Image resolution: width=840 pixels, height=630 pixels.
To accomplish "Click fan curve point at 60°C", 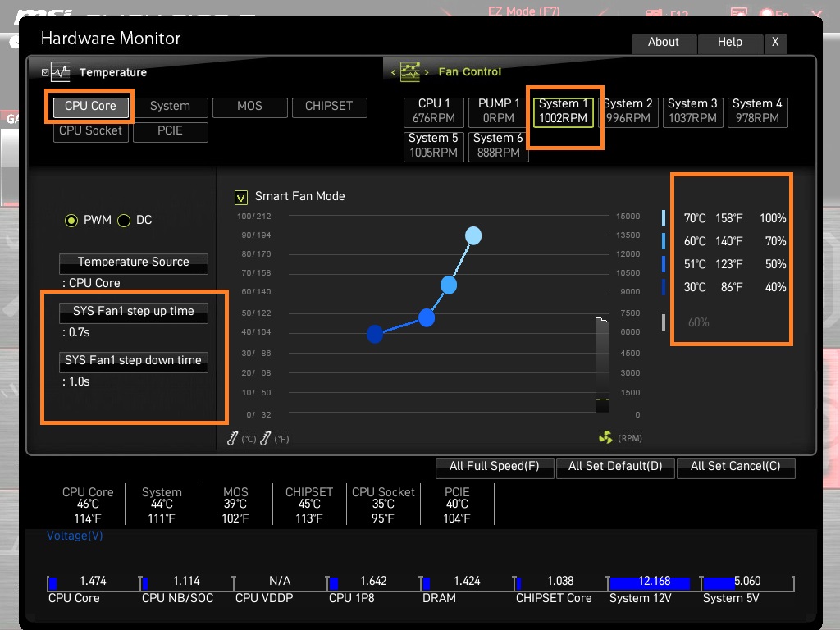I will click(x=449, y=285).
